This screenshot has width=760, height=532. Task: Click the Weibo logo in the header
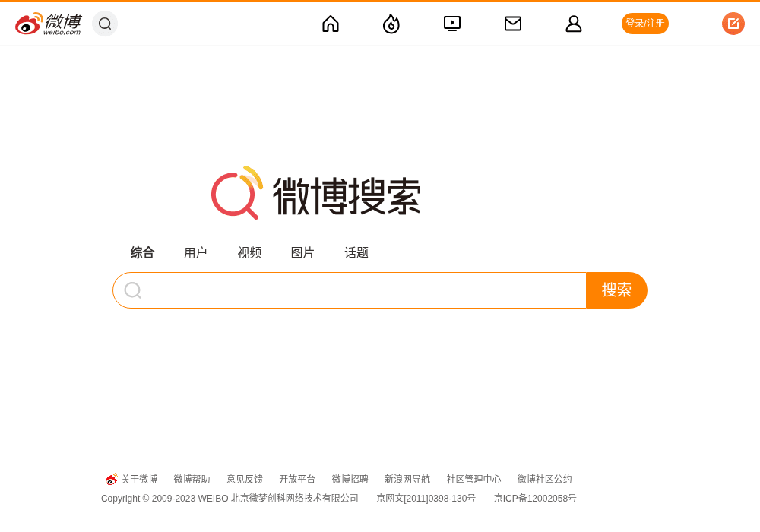pyautogui.click(x=48, y=24)
